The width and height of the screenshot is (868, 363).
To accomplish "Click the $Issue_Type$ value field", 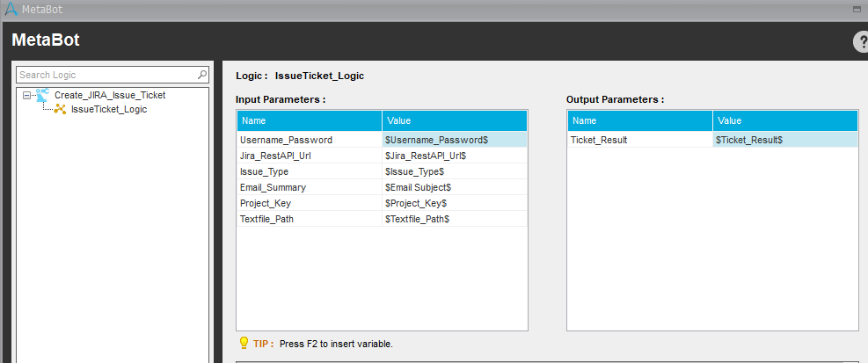I will [454, 171].
